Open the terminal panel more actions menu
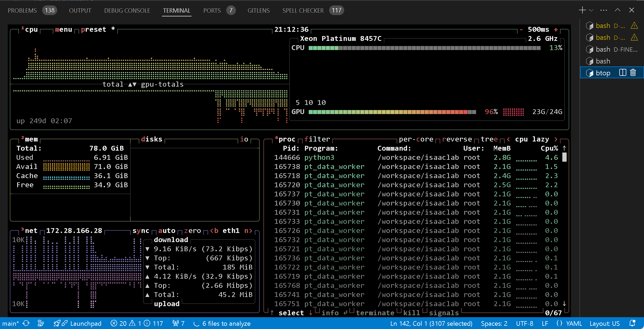This screenshot has width=644, height=329. point(604,10)
